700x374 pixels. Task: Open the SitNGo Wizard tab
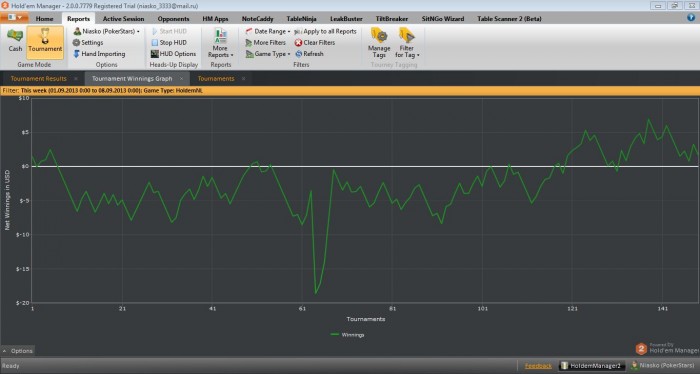(442, 19)
